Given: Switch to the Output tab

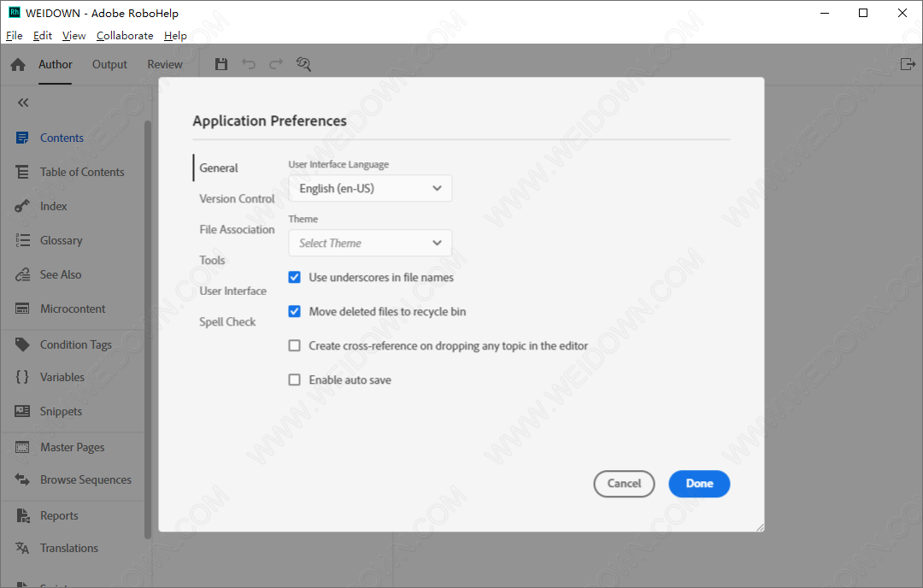Looking at the screenshot, I should pyautogui.click(x=109, y=64).
